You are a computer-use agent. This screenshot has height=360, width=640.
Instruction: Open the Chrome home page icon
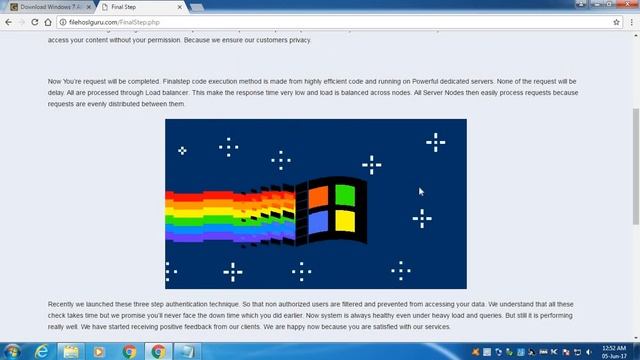(48, 22)
